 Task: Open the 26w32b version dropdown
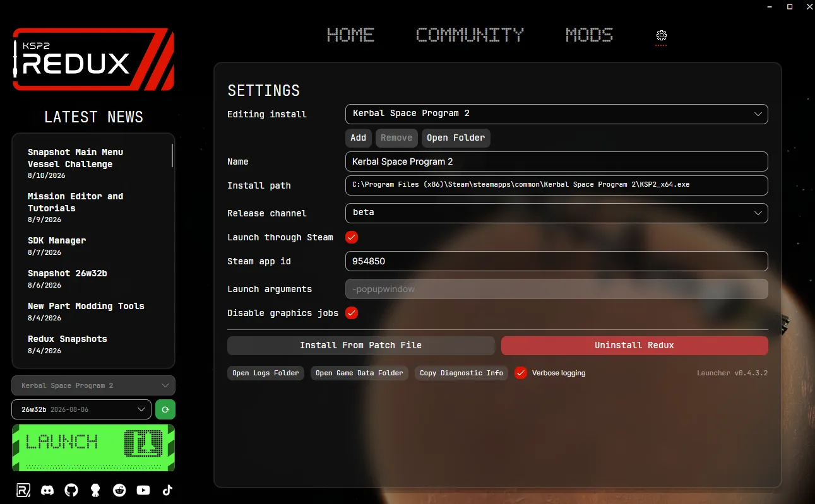tap(81, 409)
